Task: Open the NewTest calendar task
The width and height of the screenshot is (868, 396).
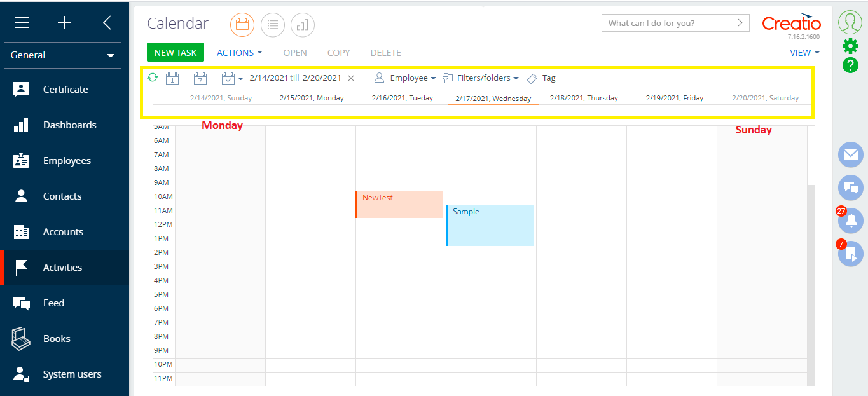Action: [399, 204]
